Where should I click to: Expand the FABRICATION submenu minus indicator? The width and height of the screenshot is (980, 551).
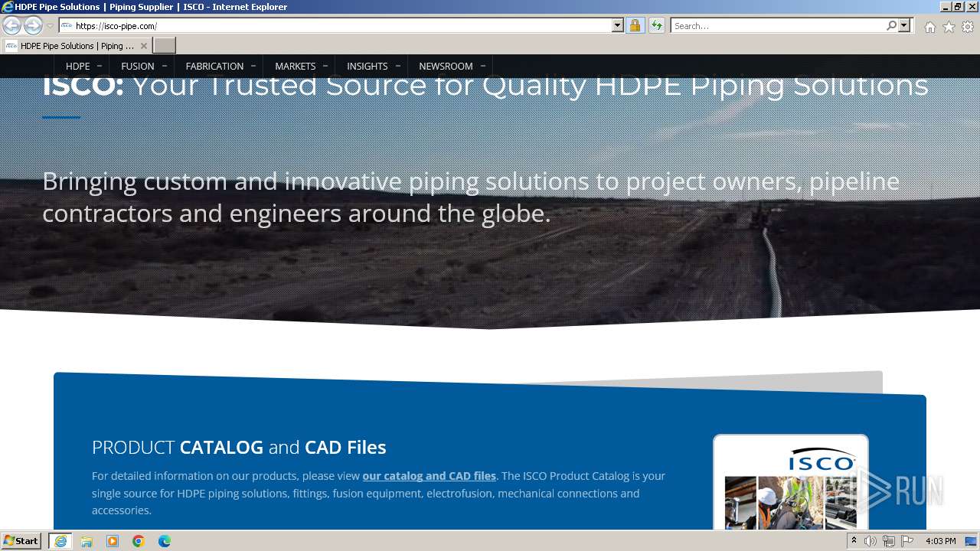pyautogui.click(x=253, y=67)
